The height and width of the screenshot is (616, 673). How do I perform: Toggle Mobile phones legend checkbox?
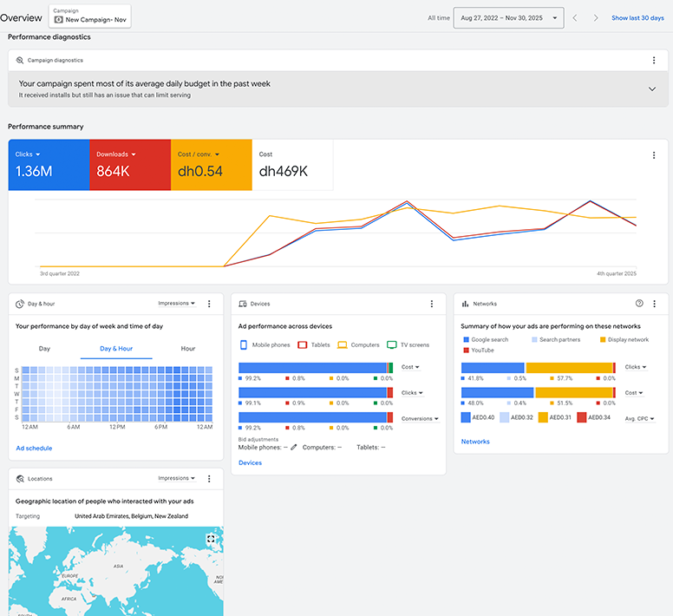(x=243, y=345)
